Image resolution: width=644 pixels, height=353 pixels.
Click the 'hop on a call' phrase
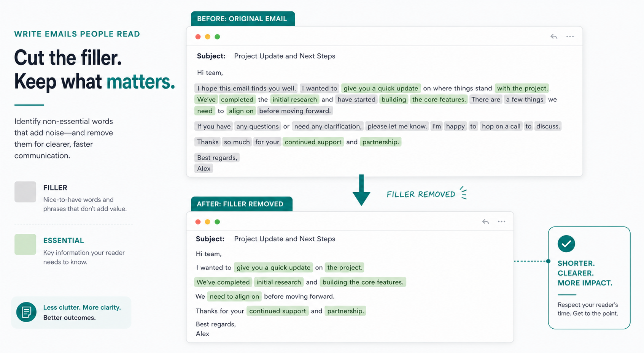[x=501, y=127]
